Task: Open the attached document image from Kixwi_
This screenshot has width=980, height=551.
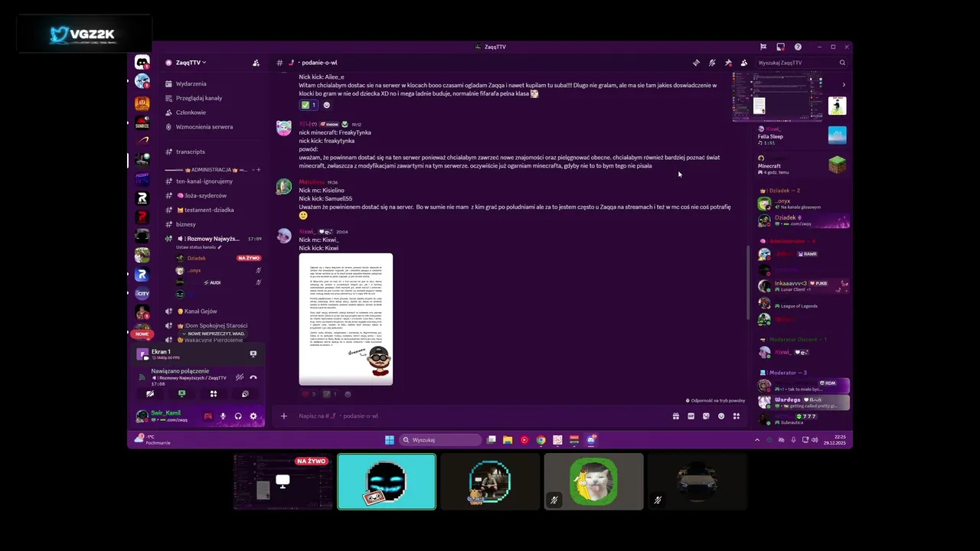Action: 346,319
